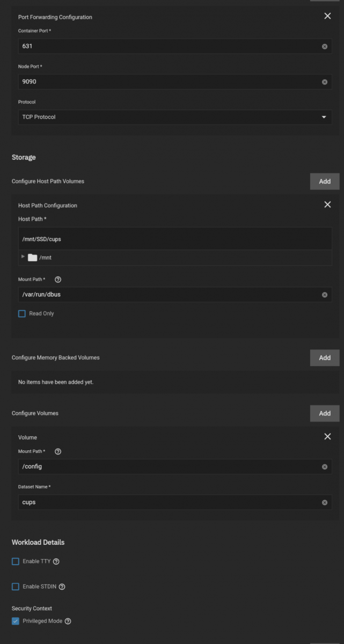The height and width of the screenshot is (644, 344).
Task: Check the Enable TTY option
Action: [x=16, y=561]
